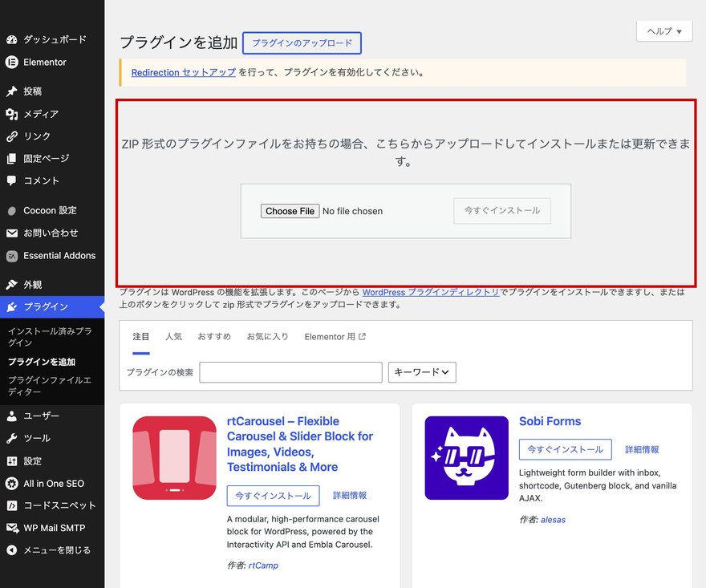
Task: Click the media icon beside メディア
Action: (12, 114)
